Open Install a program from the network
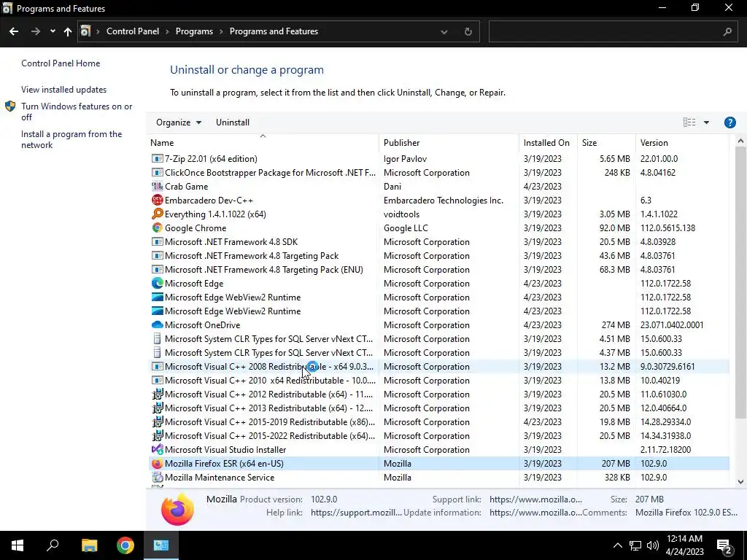 71,139
